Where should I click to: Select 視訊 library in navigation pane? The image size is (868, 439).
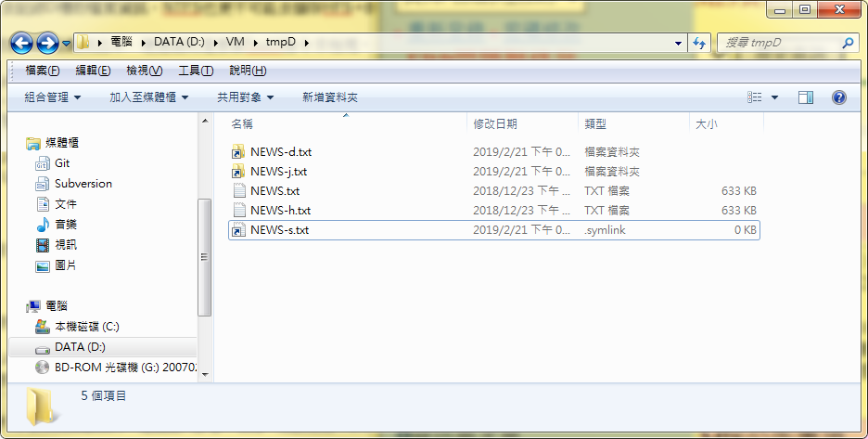point(65,245)
